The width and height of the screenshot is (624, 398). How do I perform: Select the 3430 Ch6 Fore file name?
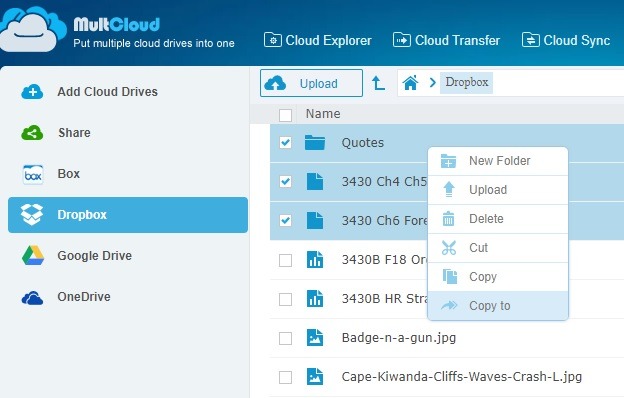384,220
